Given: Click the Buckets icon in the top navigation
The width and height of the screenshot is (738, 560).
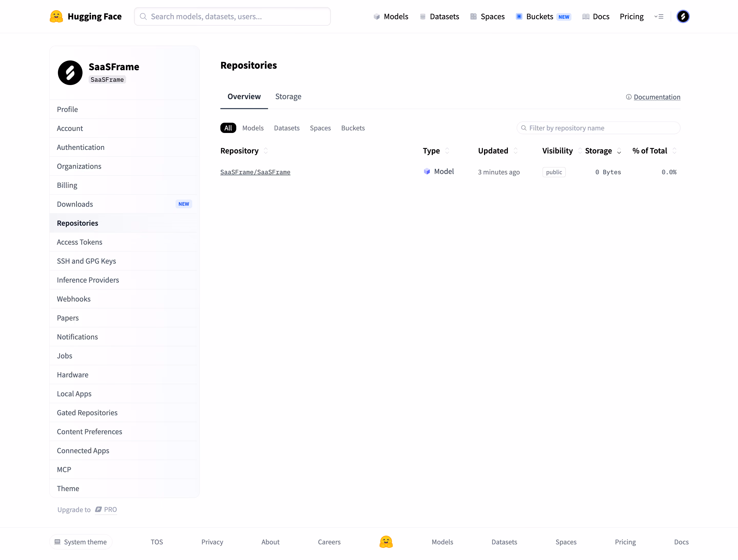Looking at the screenshot, I should tap(519, 17).
